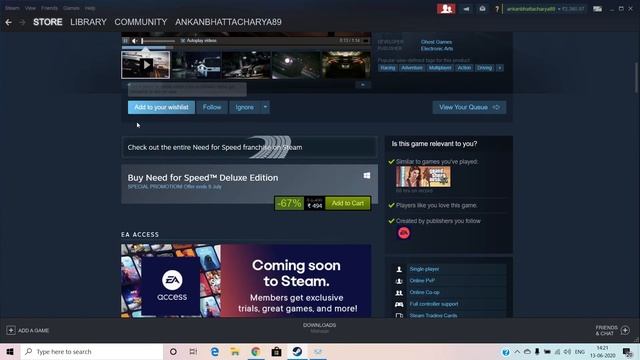Select the trailer video thumbnail

point(146,65)
